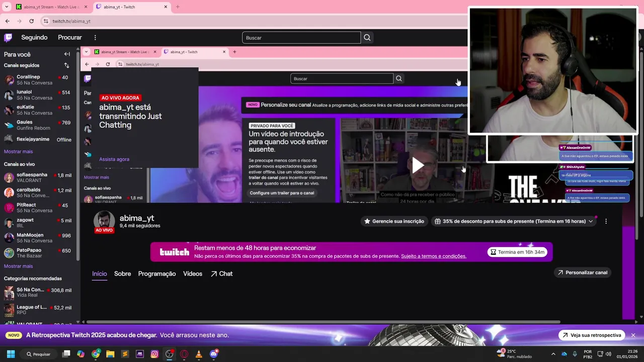Click the magnifier search button in Twitch header

tap(367, 38)
